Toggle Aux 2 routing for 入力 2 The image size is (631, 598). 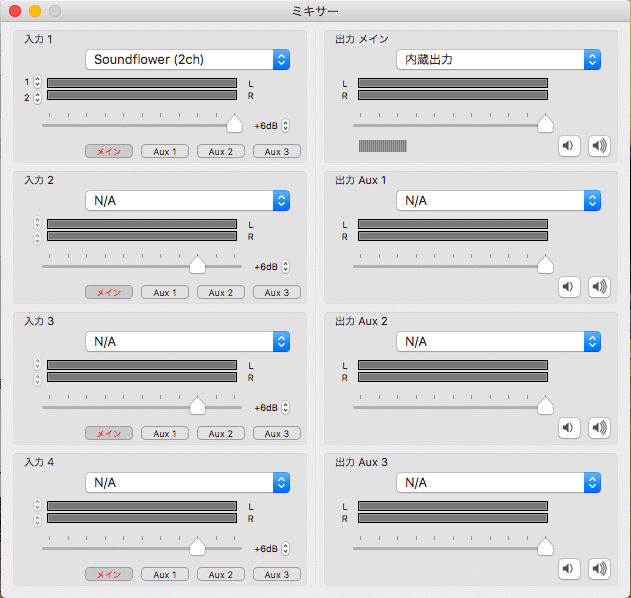click(221, 293)
